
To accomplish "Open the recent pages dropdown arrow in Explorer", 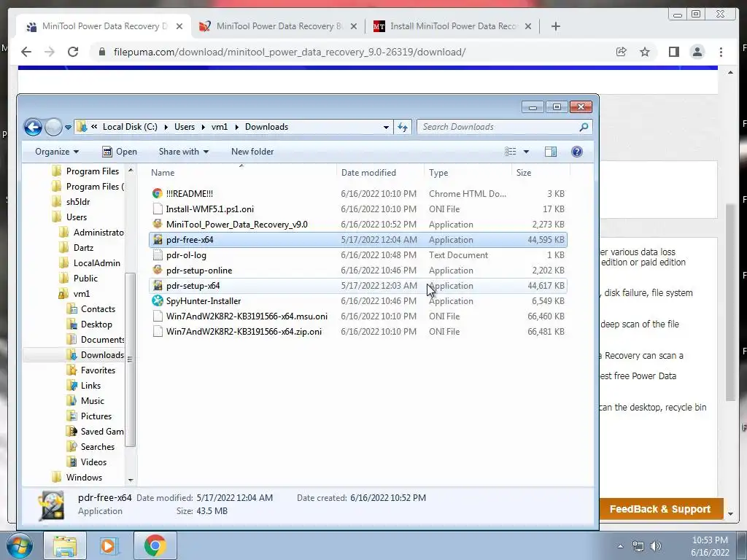I will click(x=68, y=127).
